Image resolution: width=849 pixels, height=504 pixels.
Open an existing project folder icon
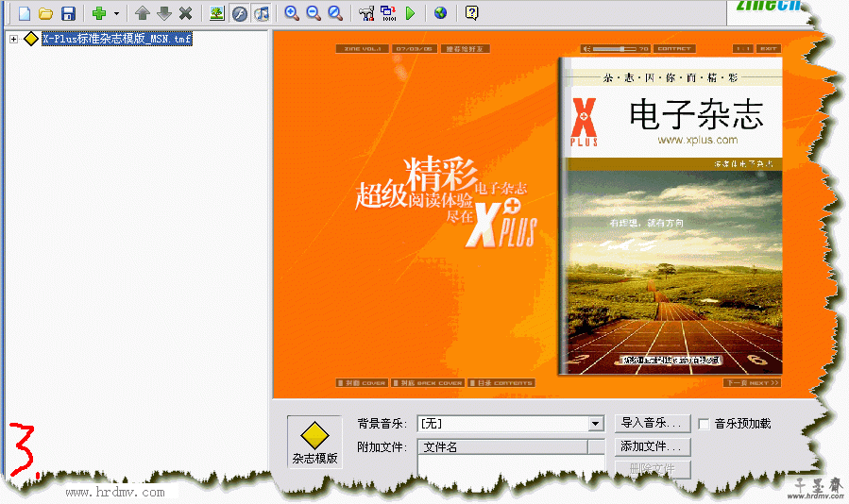coord(46,13)
